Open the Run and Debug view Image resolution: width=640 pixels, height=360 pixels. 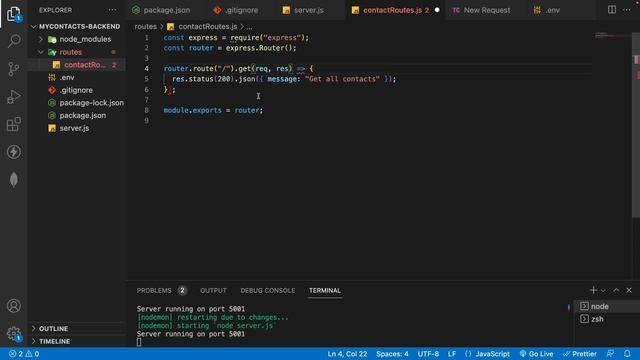click(13, 97)
